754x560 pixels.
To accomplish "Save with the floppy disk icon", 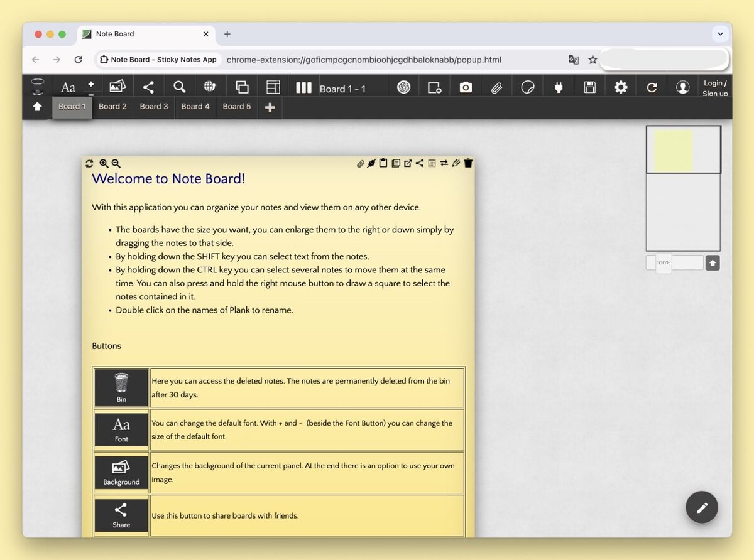I will (589, 87).
